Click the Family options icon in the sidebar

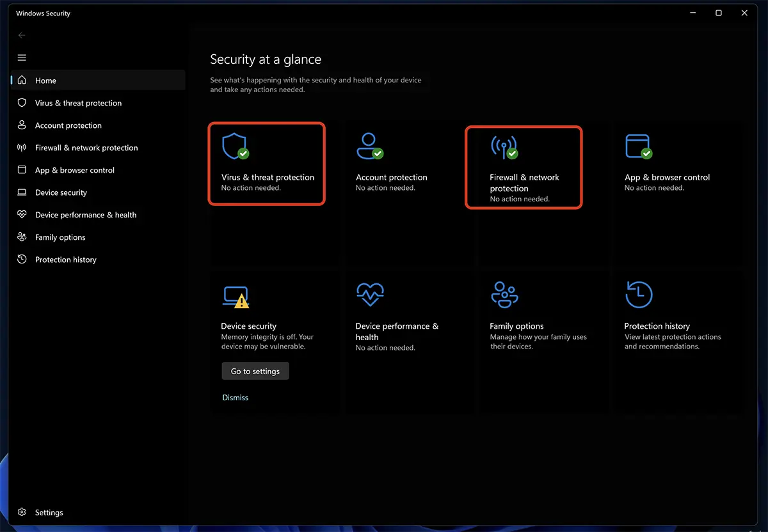22,237
